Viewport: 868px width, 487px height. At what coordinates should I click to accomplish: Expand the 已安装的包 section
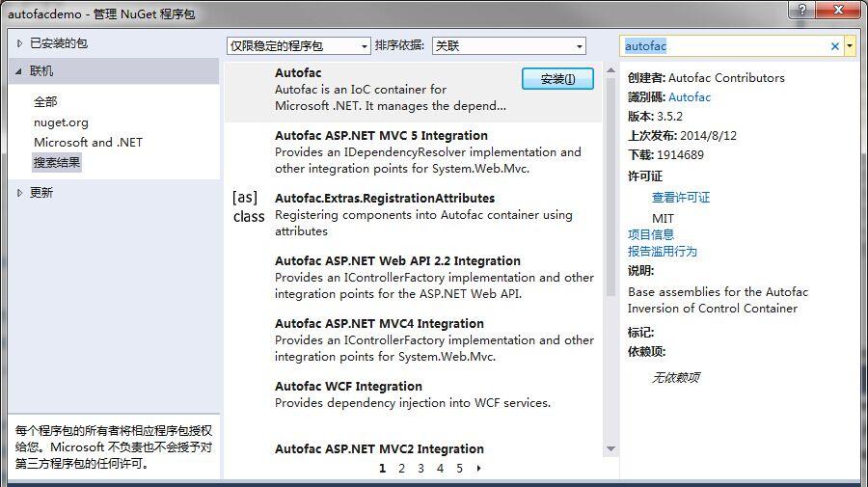[x=19, y=43]
